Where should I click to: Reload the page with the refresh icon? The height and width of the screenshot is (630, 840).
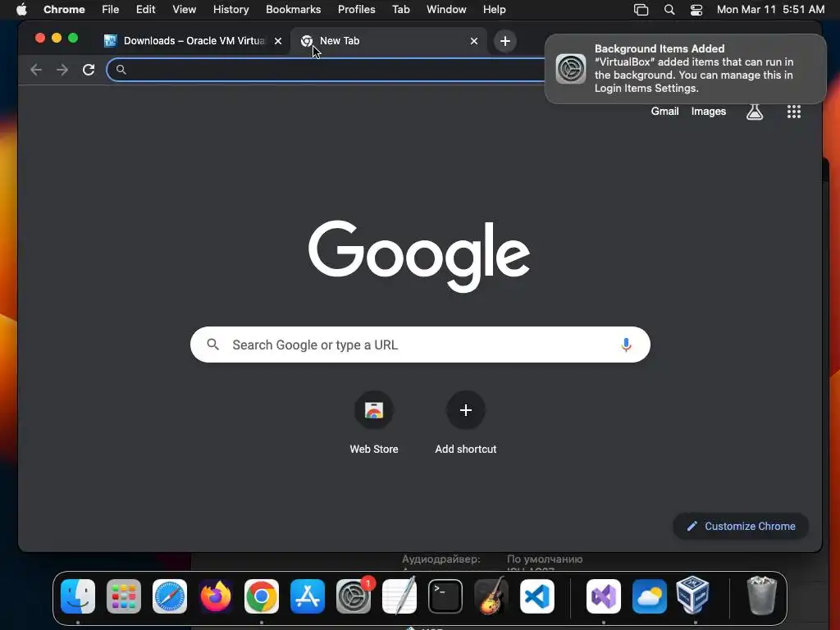(x=89, y=70)
